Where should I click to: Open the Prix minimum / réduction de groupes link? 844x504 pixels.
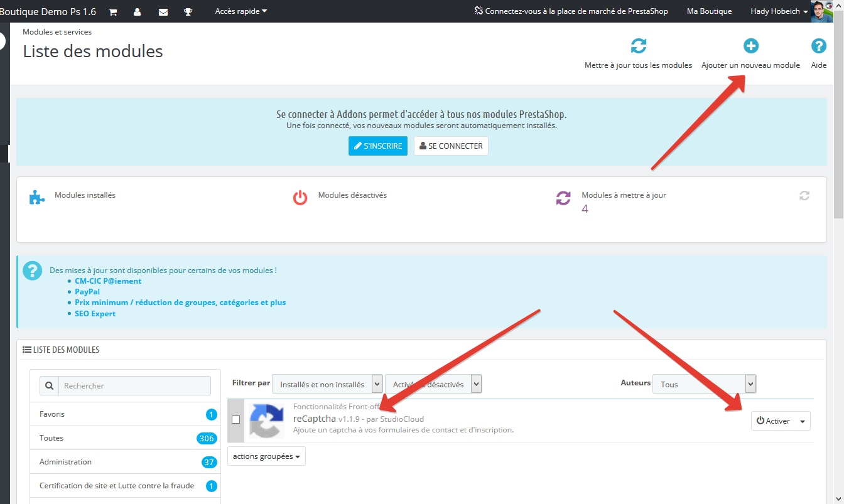point(180,303)
